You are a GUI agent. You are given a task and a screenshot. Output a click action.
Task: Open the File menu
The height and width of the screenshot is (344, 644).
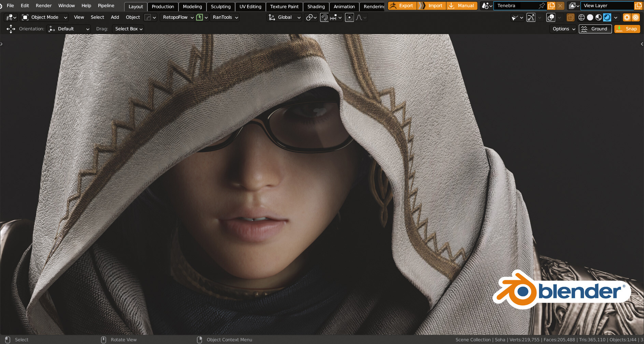coord(10,6)
